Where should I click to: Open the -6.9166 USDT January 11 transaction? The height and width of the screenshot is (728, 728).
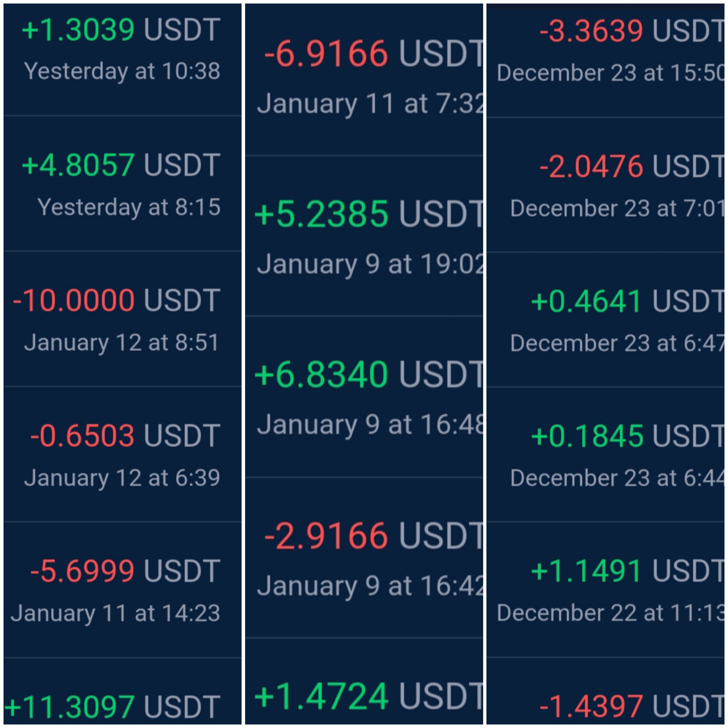click(364, 79)
